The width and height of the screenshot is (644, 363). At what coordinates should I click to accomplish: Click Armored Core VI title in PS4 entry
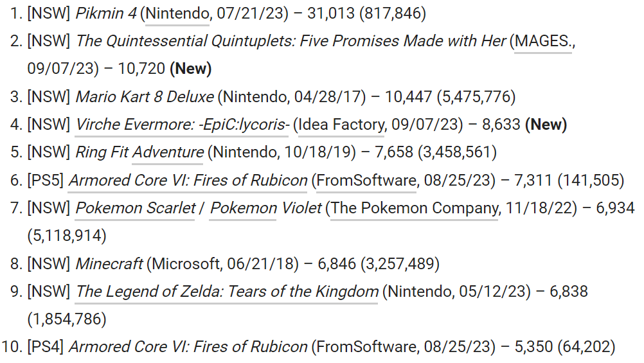click(188, 347)
